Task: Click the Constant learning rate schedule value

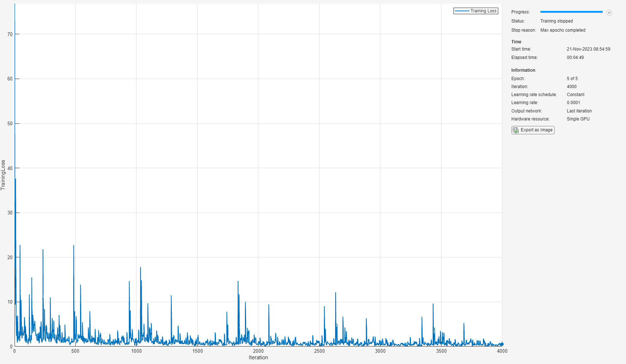Action: 575,95
